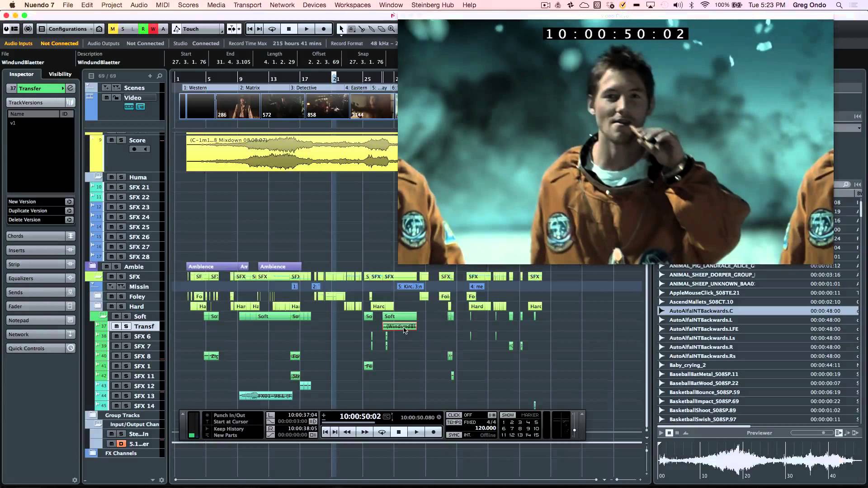Switch to the Visibility tab

tap(60, 74)
